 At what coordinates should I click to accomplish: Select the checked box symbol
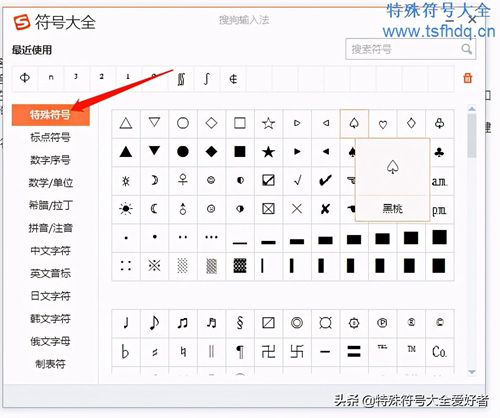click(268, 180)
